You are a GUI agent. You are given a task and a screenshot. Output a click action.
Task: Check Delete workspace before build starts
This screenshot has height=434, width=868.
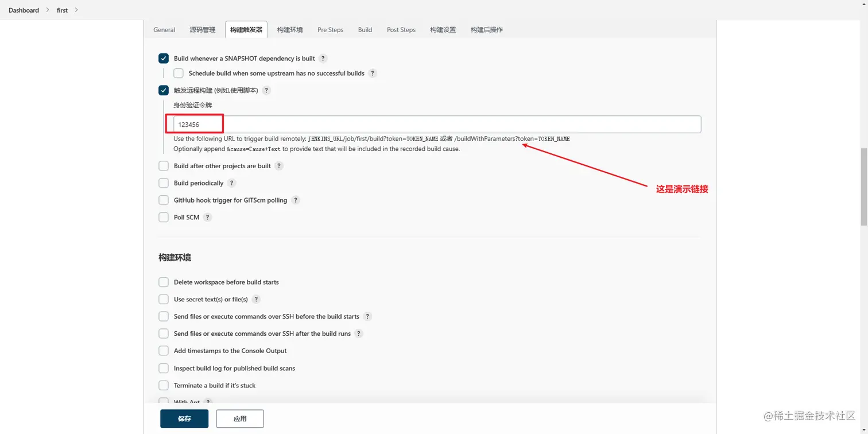pyautogui.click(x=164, y=282)
